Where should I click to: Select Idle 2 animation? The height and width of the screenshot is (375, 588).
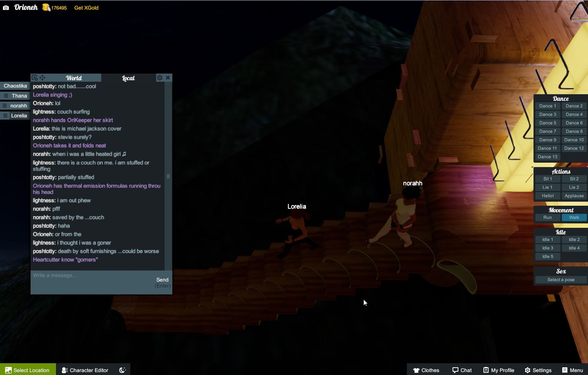point(574,240)
